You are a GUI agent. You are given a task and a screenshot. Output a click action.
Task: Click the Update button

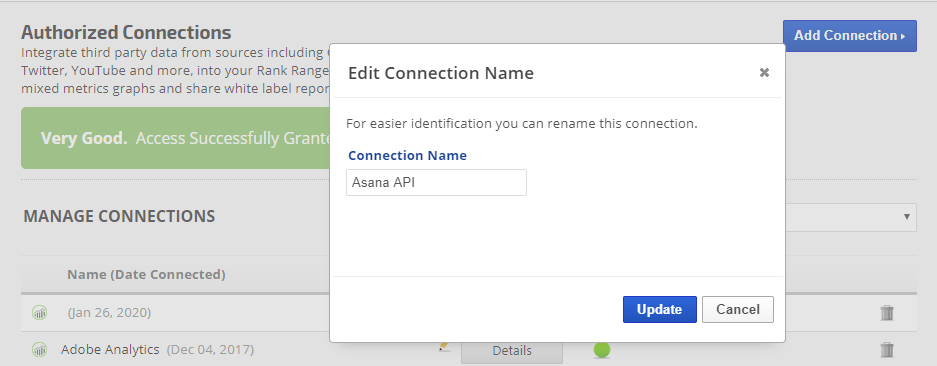pyautogui.click(x=660, y=309)
